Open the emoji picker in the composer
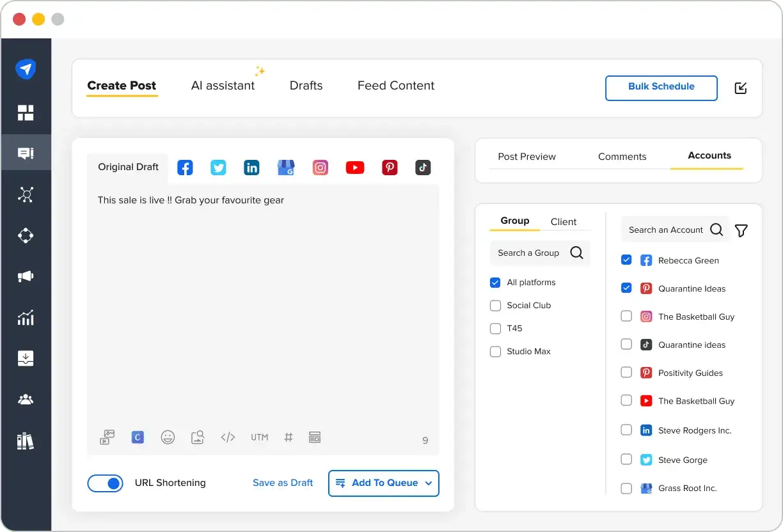Viewport: 783px width, 532px height. click(168, 437)
